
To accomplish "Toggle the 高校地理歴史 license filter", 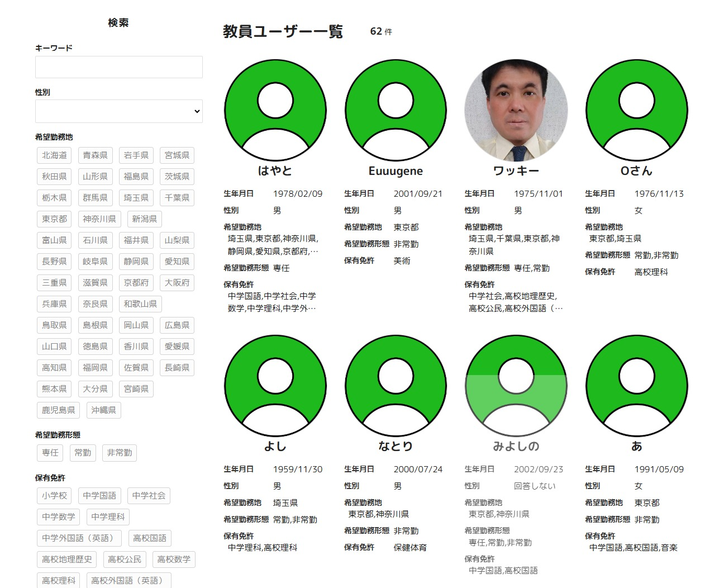I will pos(67,559).
